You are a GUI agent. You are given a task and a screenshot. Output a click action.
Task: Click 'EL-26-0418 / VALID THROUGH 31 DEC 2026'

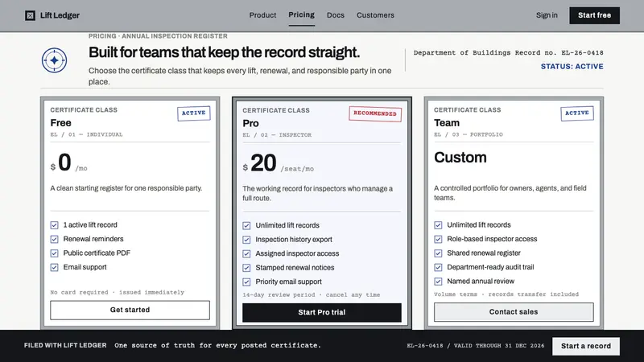point(476,346)
